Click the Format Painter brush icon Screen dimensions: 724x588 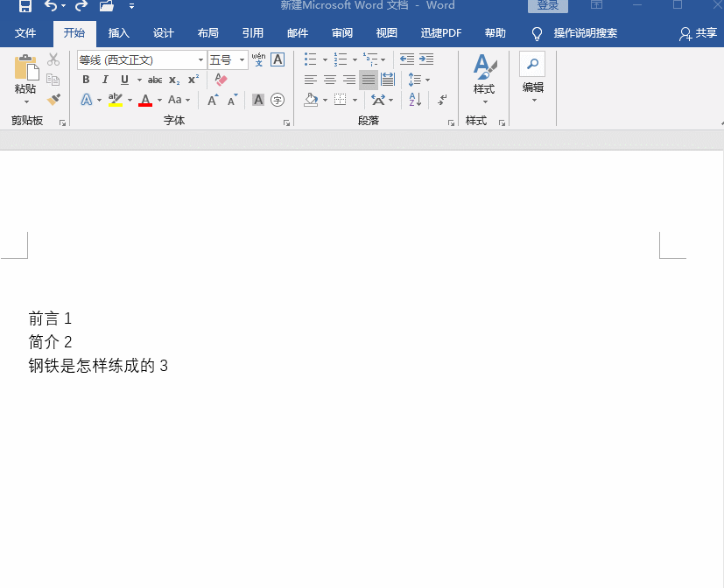[53, 100]
